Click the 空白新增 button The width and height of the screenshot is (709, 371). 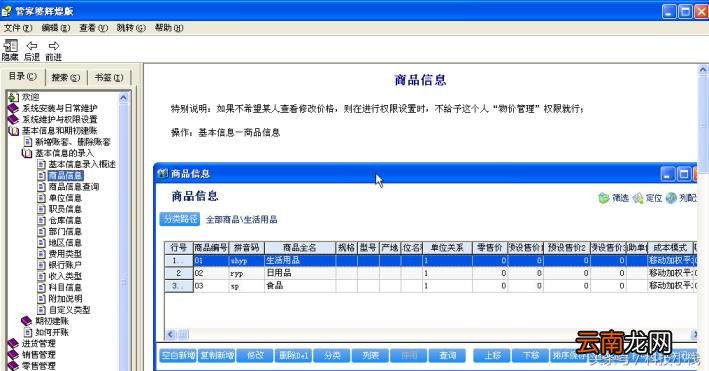(x=178, y=356)
